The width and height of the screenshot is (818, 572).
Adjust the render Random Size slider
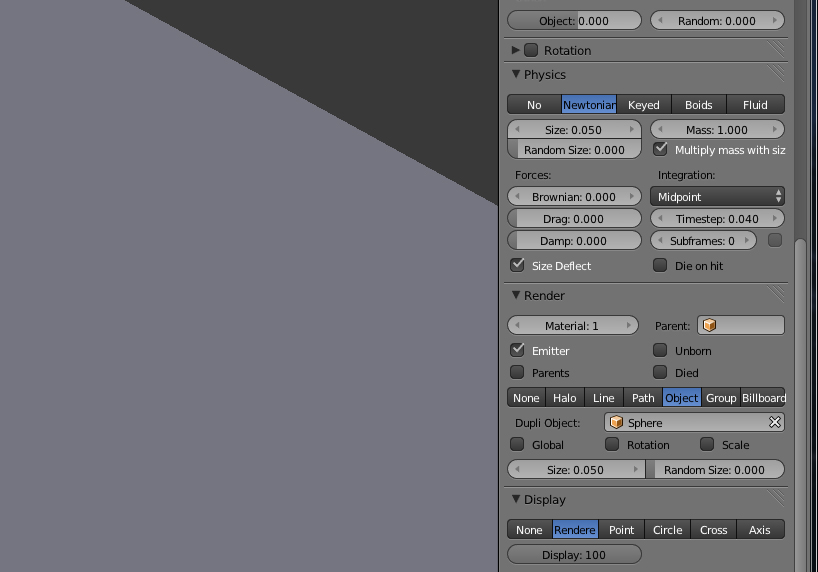point(715,469)
